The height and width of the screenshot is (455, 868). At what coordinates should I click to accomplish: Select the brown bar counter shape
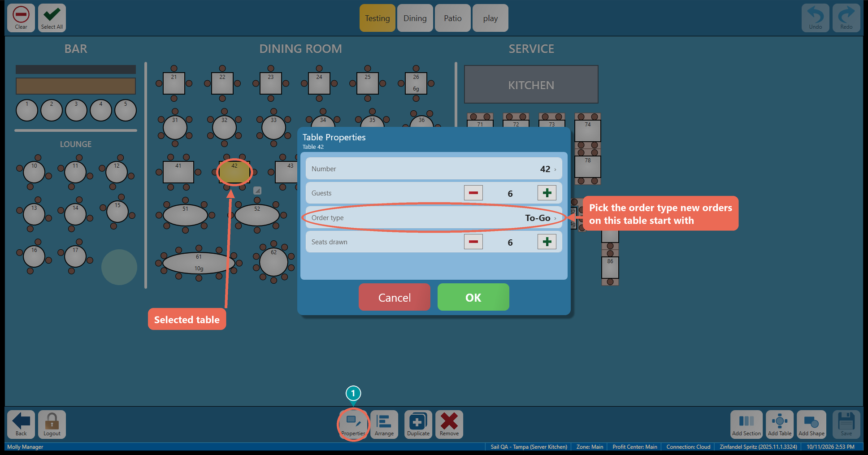pos(76,86)
